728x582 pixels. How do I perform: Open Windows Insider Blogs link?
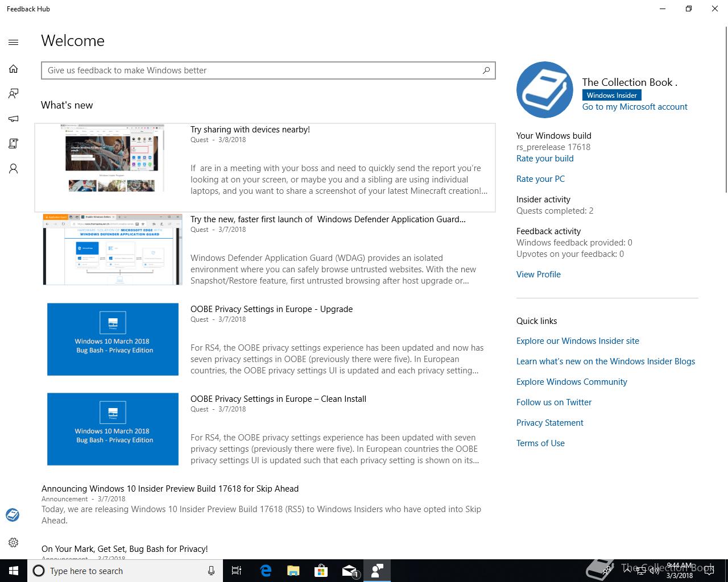click(x=606, y=361)
